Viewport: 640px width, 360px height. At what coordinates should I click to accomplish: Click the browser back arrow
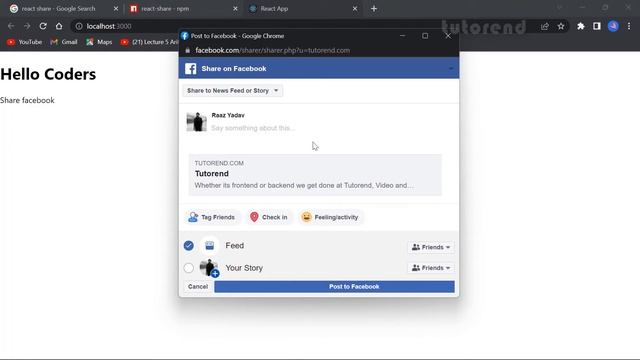pyautogui.click(x=11, y=26)
